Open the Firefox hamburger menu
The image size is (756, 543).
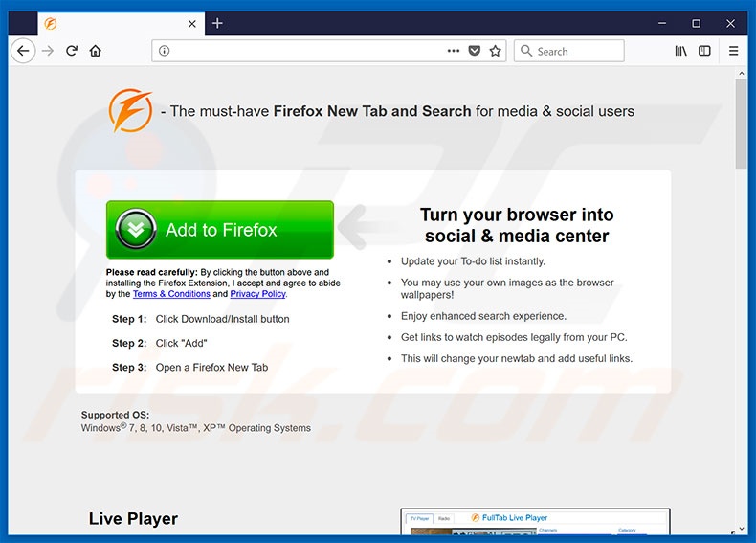pos(733,51)
